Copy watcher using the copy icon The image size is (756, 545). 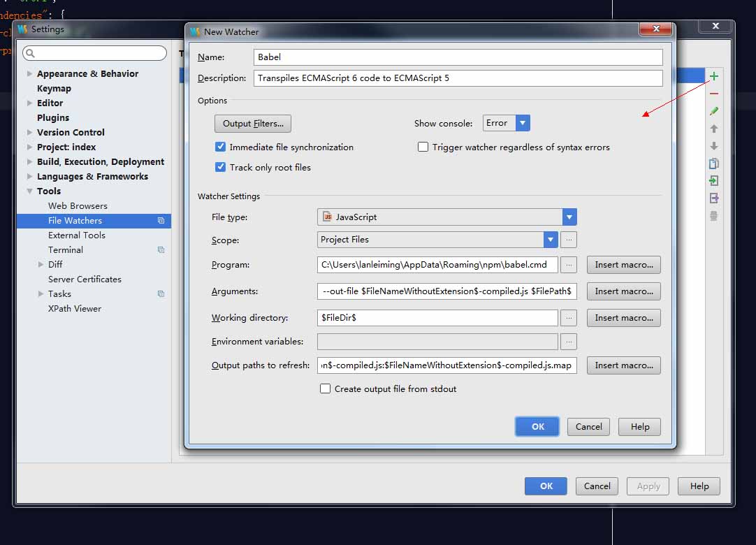[714, 163]
